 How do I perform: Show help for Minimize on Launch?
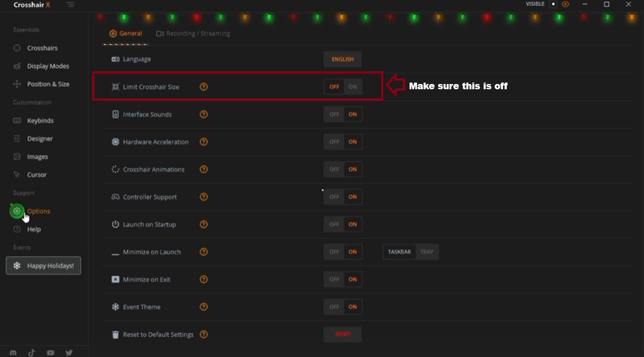click(204, 252)
